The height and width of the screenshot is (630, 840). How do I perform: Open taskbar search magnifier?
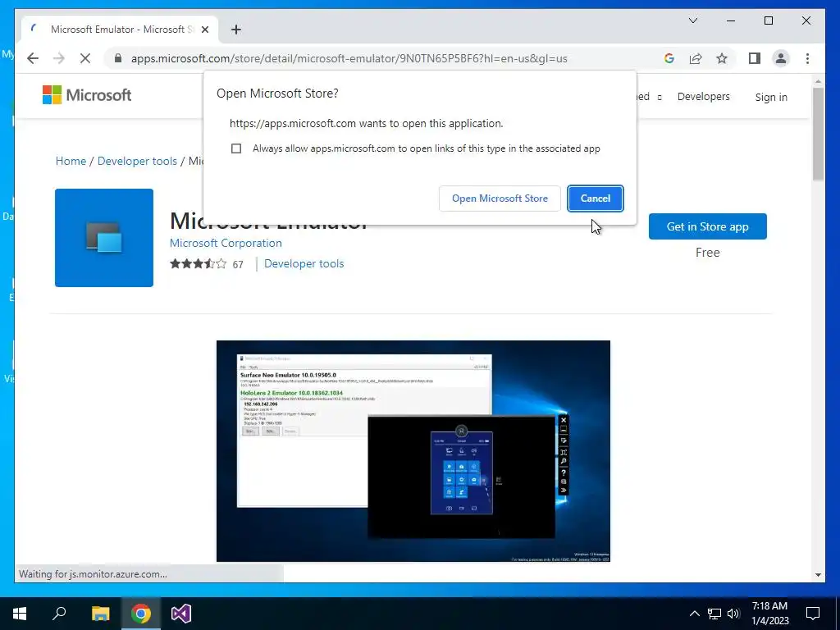pyautogui.click(x=59, y=614)
